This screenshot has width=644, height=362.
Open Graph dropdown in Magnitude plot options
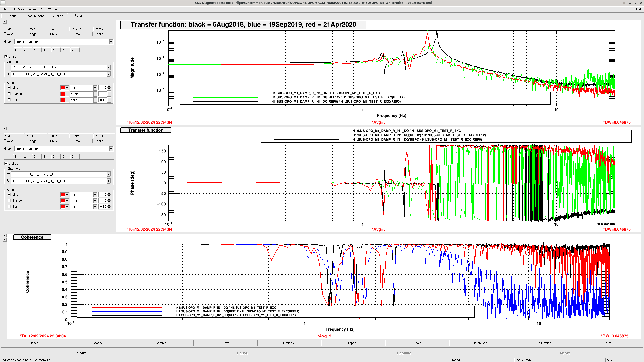(111, 42)
